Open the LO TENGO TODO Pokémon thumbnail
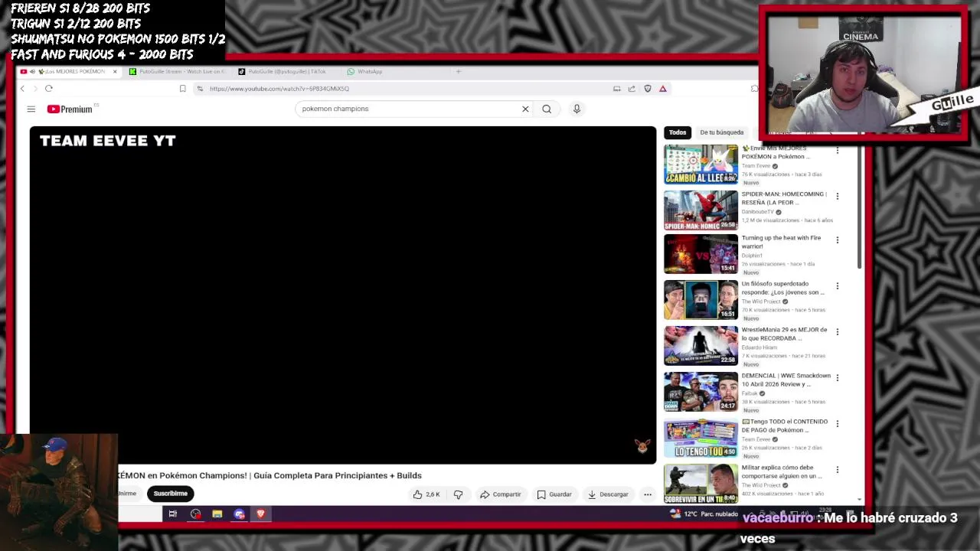Viewport: 980px width, 551px height. [701, 438]
